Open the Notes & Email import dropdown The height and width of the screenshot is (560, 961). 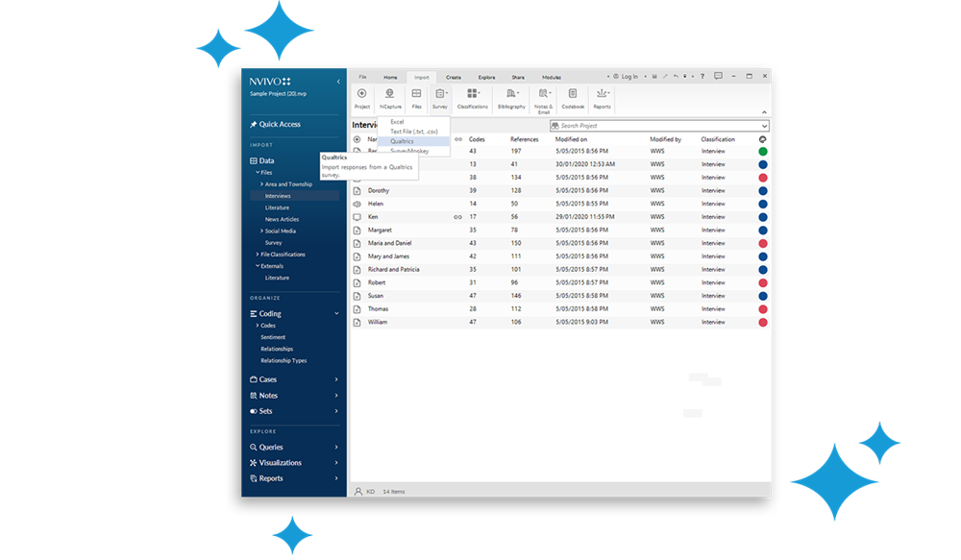tap(544, 101)
